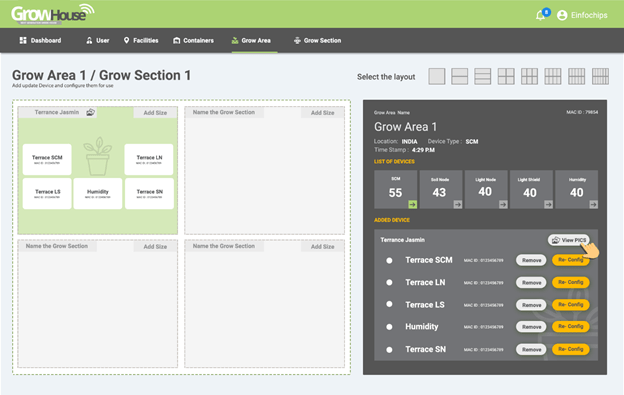624x395 pixels.
Task: Click Terrace LN card in grow section
Action: pyautogui.click(x=149, y=160)
